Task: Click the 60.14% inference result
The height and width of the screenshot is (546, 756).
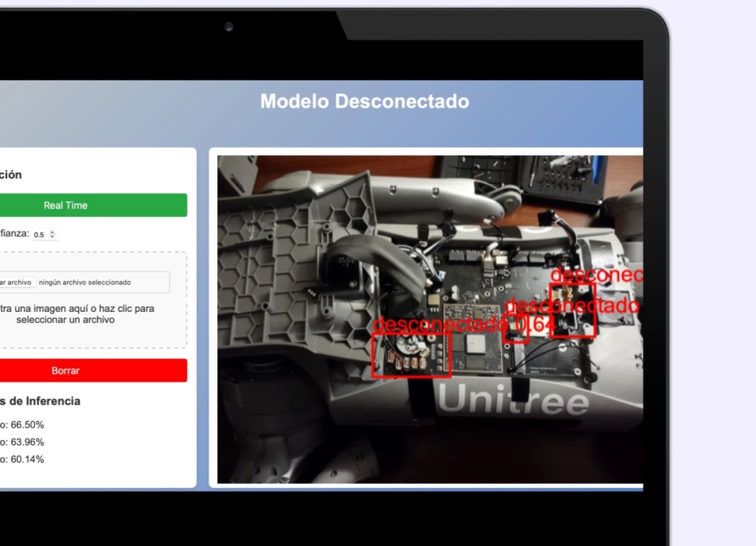Action: coord(22,460)
